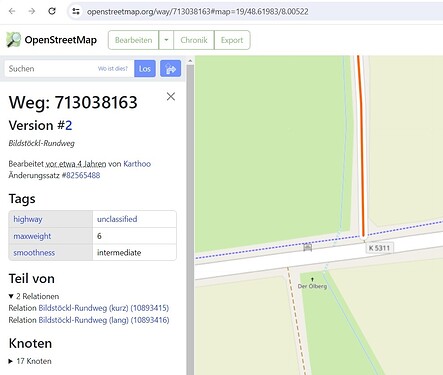Click the maxweight value 6 cell
This screenshot has width=443, height=375.
click(x=134, y=236)
